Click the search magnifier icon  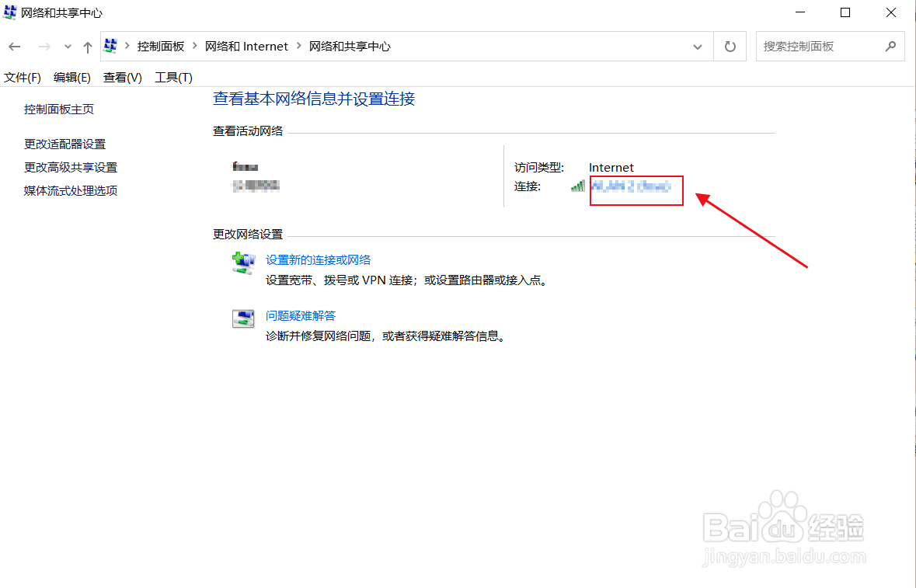(x=890, y=46)
